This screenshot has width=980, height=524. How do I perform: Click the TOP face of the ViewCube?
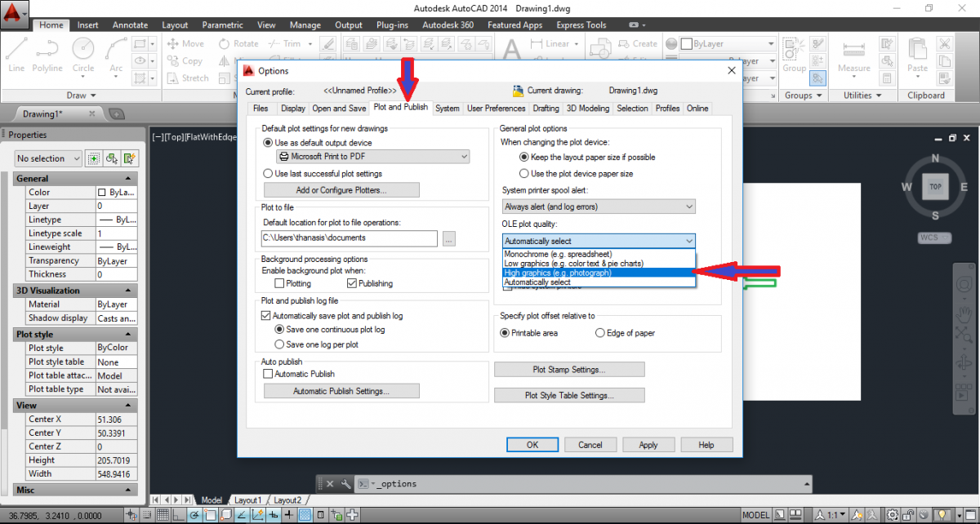(935, 186)
